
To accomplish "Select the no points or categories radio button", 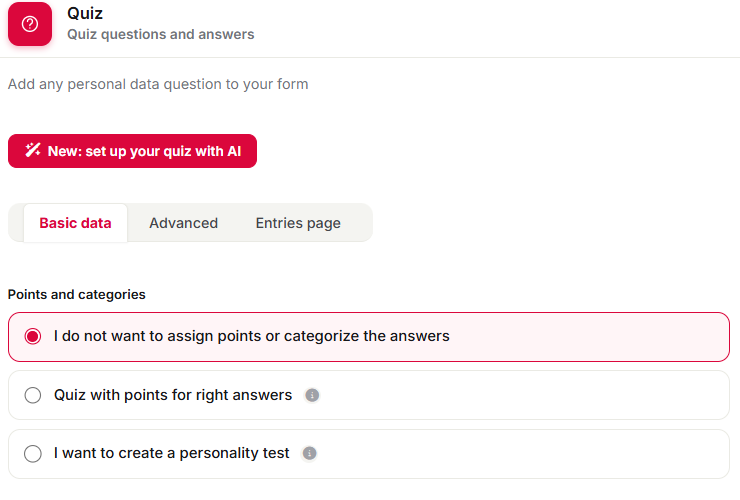I will pos(33,336).
